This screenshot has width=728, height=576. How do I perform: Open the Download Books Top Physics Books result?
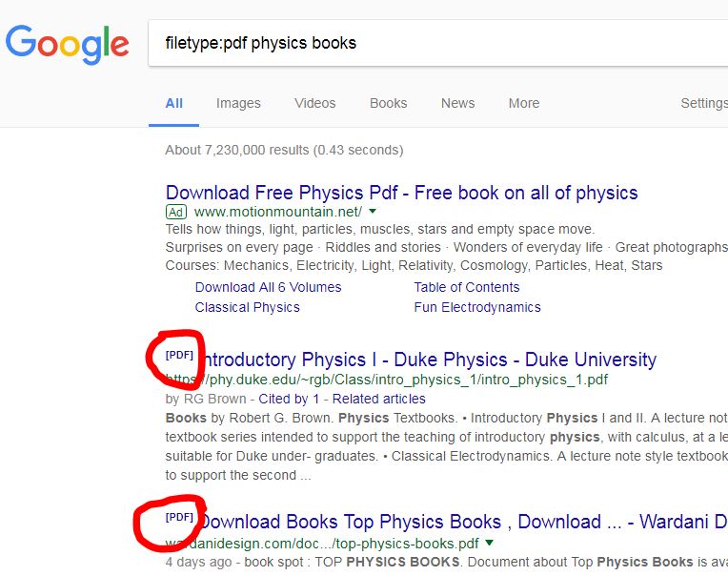pos(463,522)
